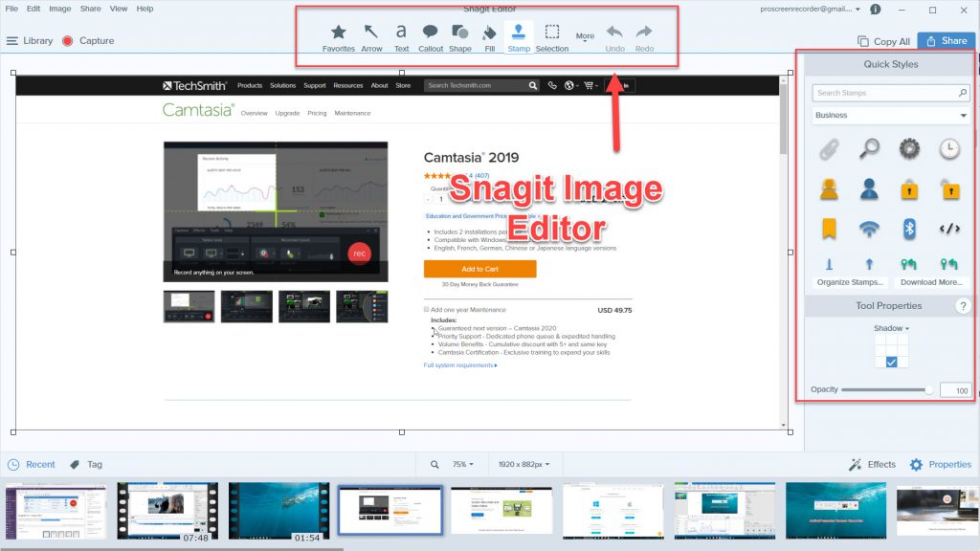Choose the Wi-Fi stamp

click(x=869, y=229)
